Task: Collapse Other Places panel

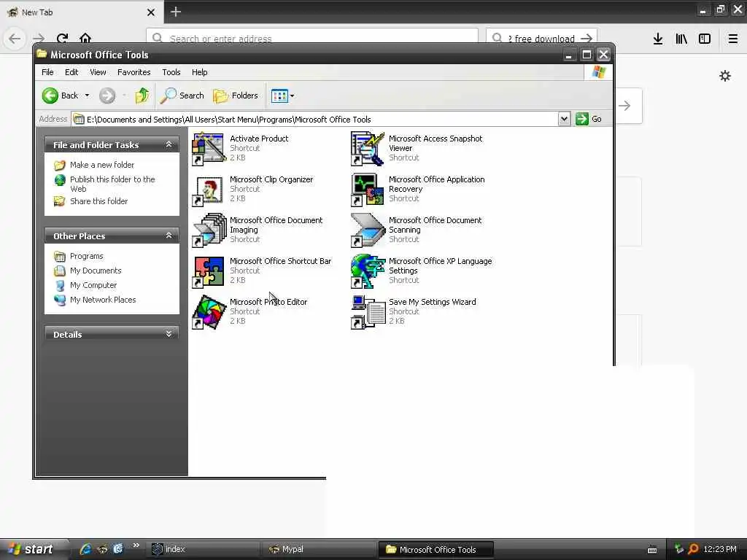Action: (169, 236)
